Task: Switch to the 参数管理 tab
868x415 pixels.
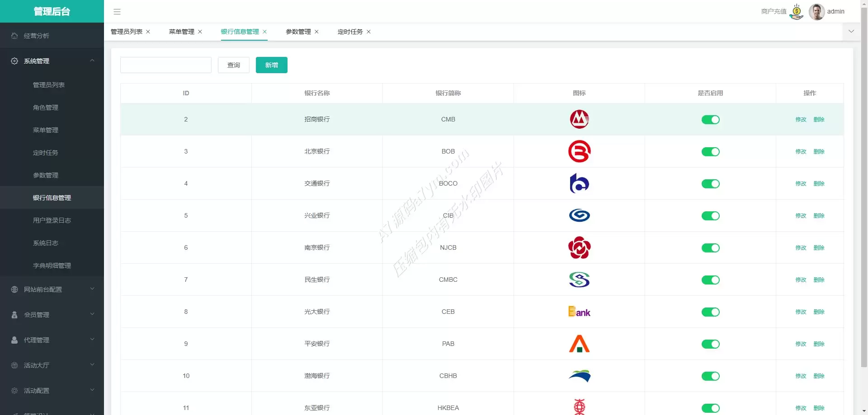Action: [x=298, y=32]
